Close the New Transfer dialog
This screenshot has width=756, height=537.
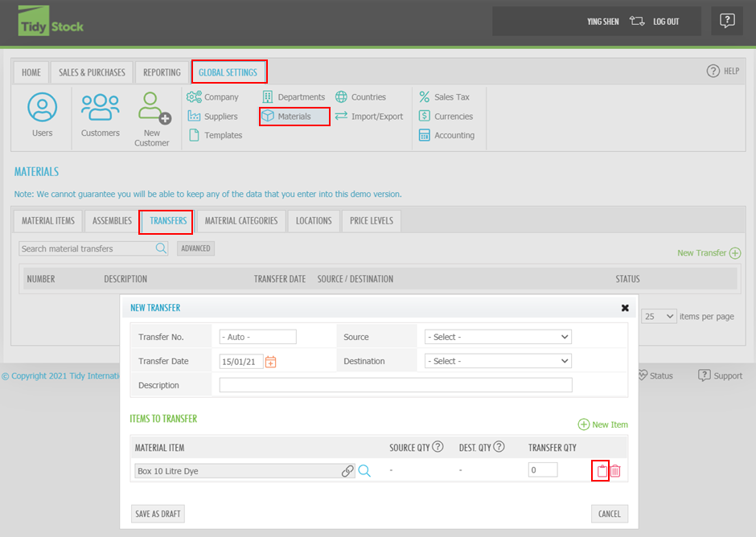coord(625,308)
